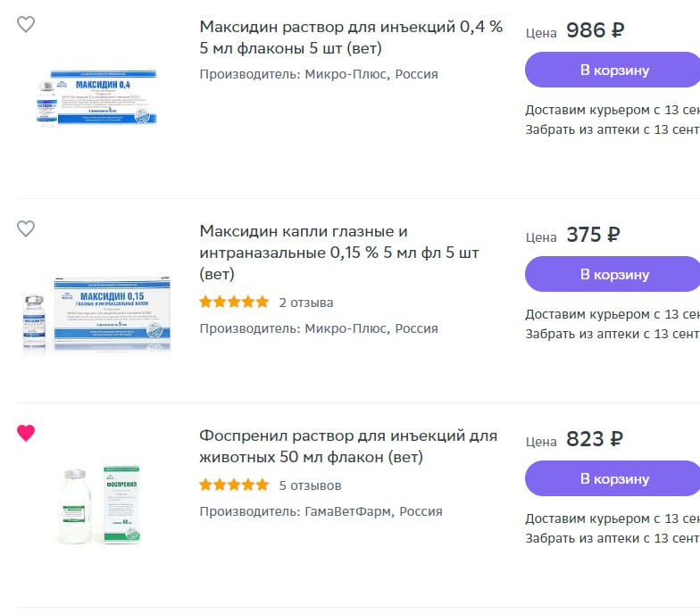
Task: Open the Фоспренил раствор для инъекций title
Action: click(x=348, y=447)
